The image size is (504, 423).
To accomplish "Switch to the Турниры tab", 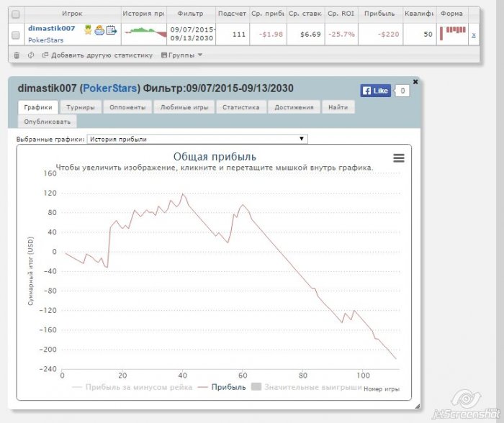I will (81, 107).
